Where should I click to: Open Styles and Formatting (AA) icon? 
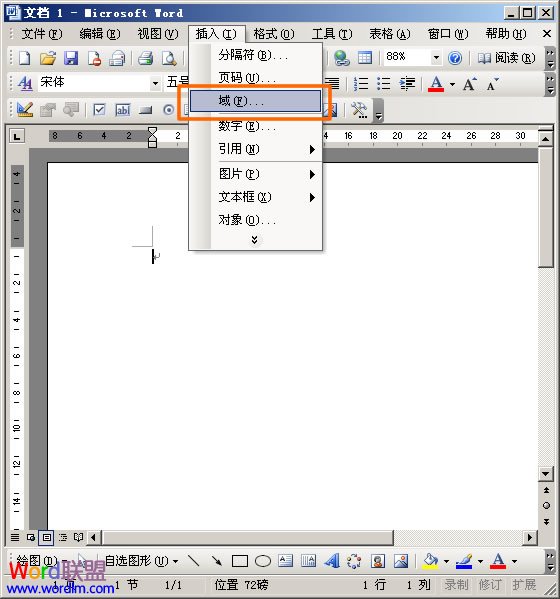pos(25,83)
